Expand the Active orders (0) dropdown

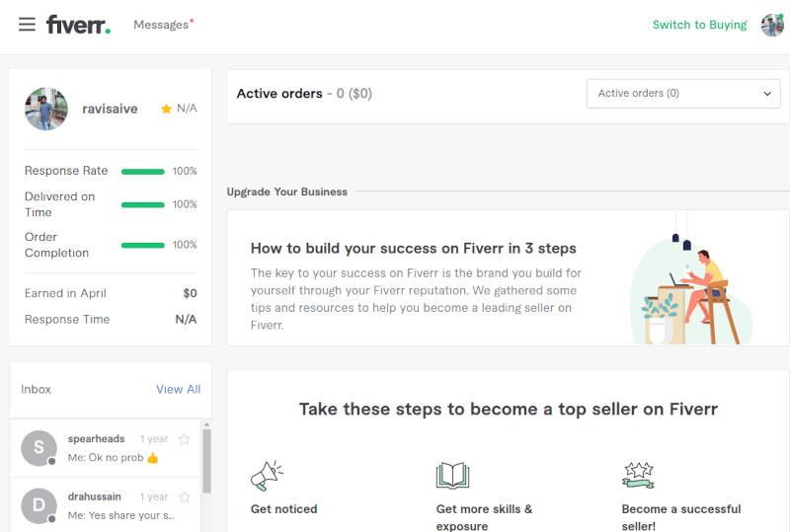683,93
